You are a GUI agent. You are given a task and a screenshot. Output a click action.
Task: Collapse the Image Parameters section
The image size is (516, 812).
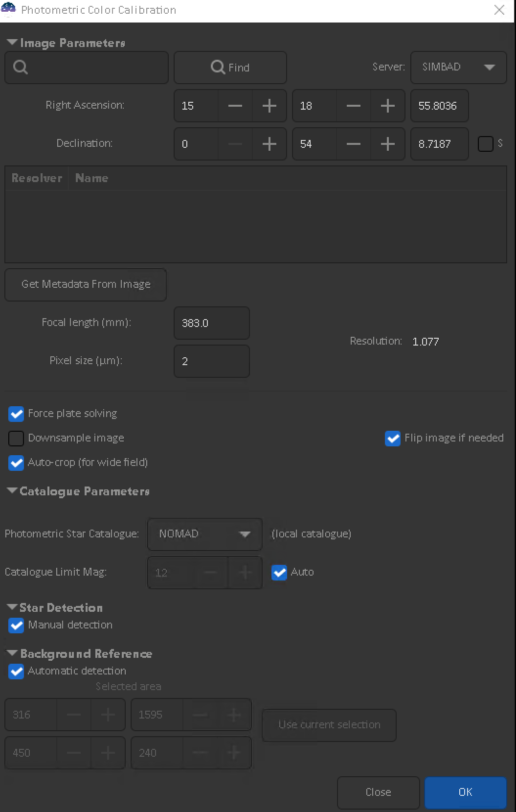coord(12,43)
